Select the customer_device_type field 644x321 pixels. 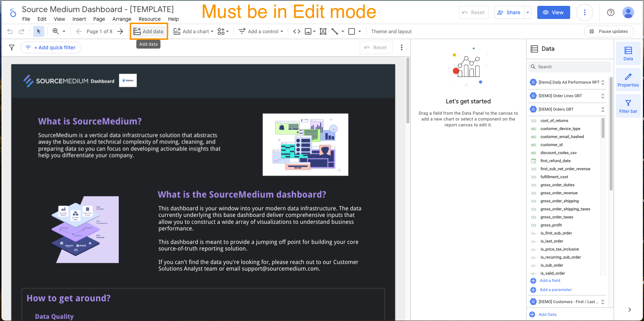(560, 129)
